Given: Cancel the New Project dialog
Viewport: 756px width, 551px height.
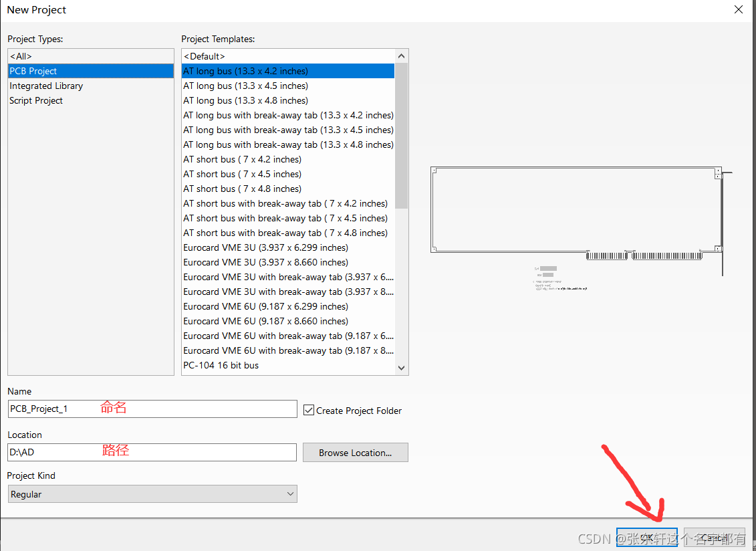Looking at the screenshot, I should pos(714,538).
